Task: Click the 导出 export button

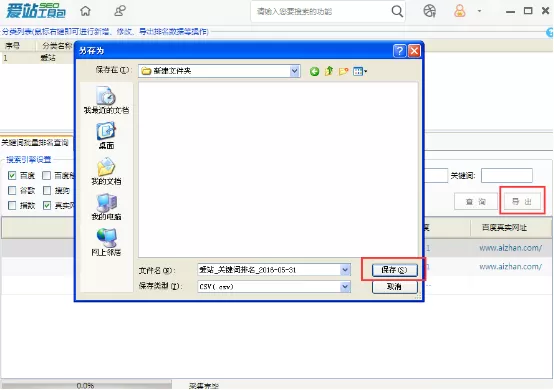Action: [522, 202]
